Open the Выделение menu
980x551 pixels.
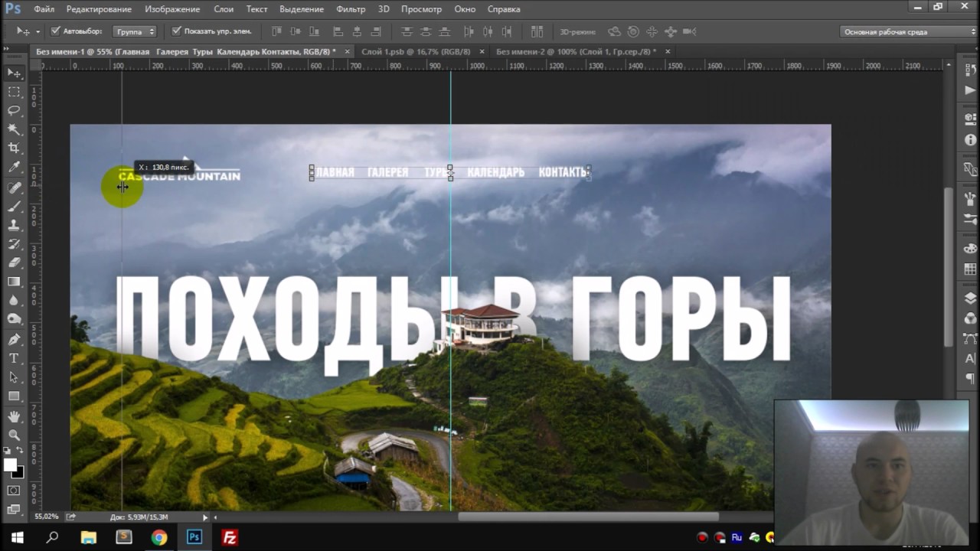point(301,9)
